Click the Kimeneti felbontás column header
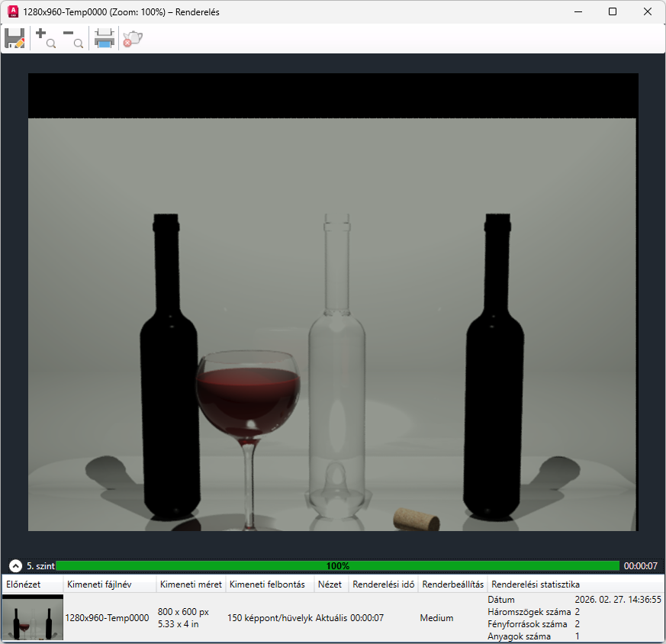Image resolution: width=666 pixels, height=644 pixels. [267, 584]
